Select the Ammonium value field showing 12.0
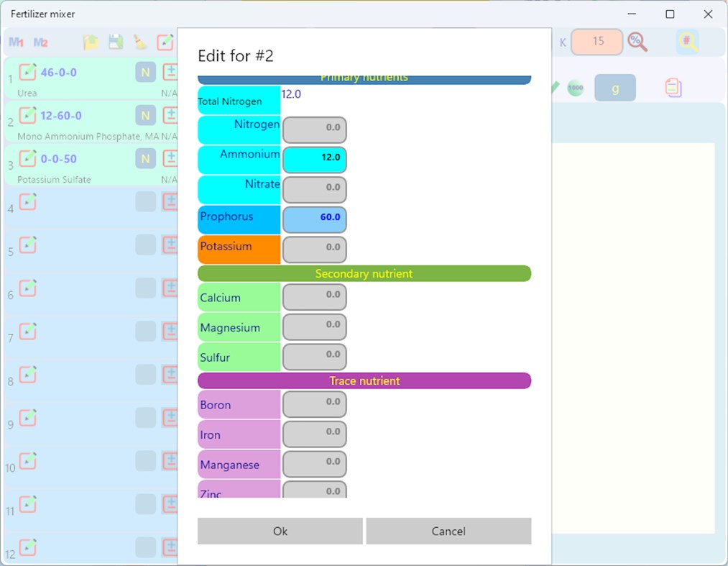 [x=314, y=160]
